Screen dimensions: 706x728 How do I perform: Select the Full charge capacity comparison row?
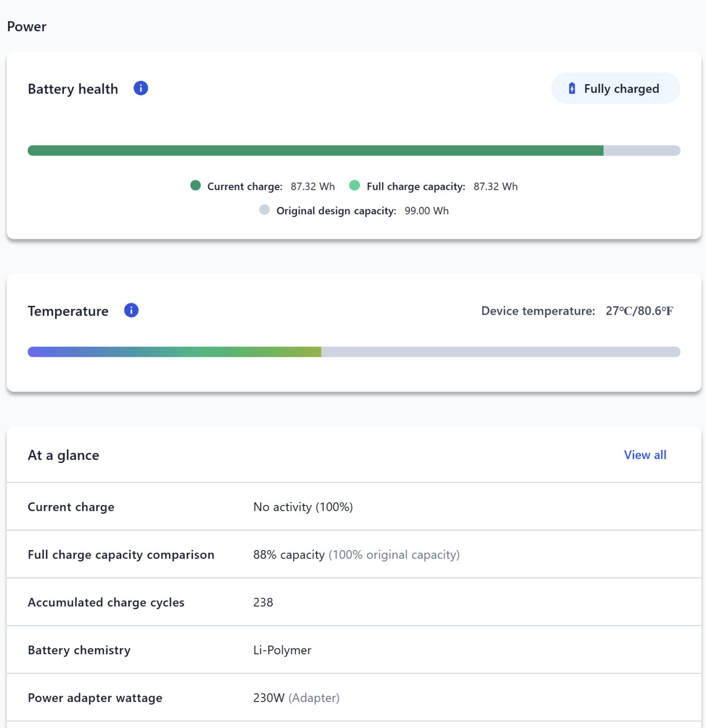coord(354,554)
